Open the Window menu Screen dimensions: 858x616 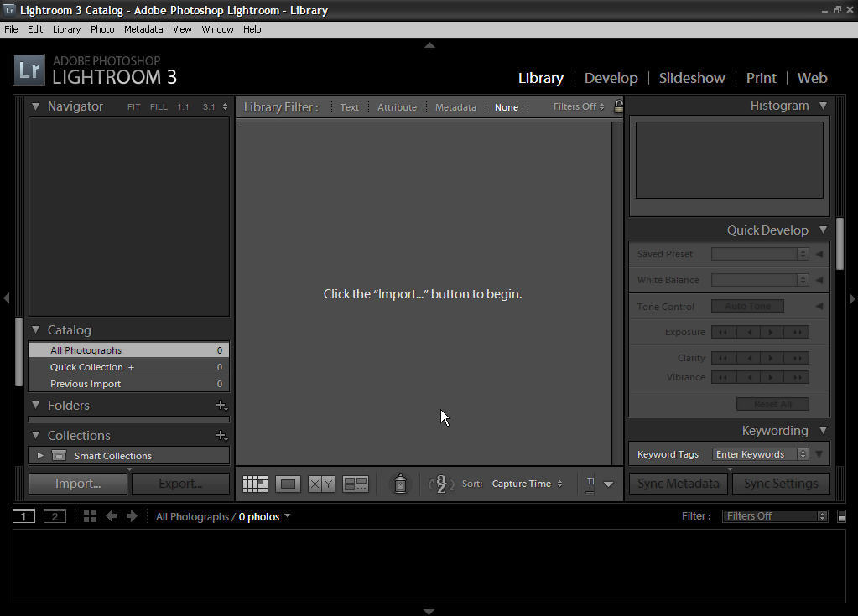pos(217,29)
